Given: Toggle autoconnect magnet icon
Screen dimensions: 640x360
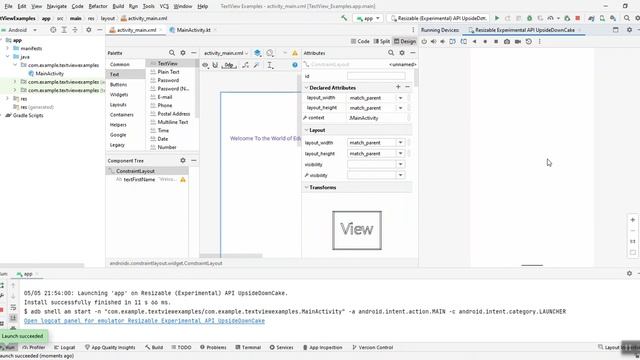Looking at the screenshot, I should click(215, 65).
